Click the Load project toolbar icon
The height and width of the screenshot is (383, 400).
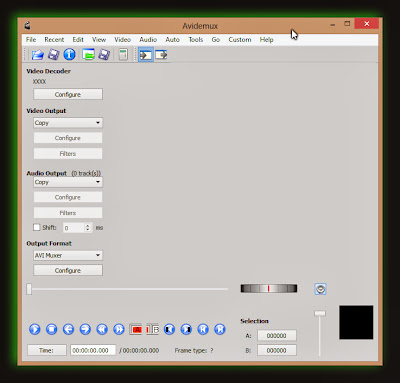click(88, 54)
